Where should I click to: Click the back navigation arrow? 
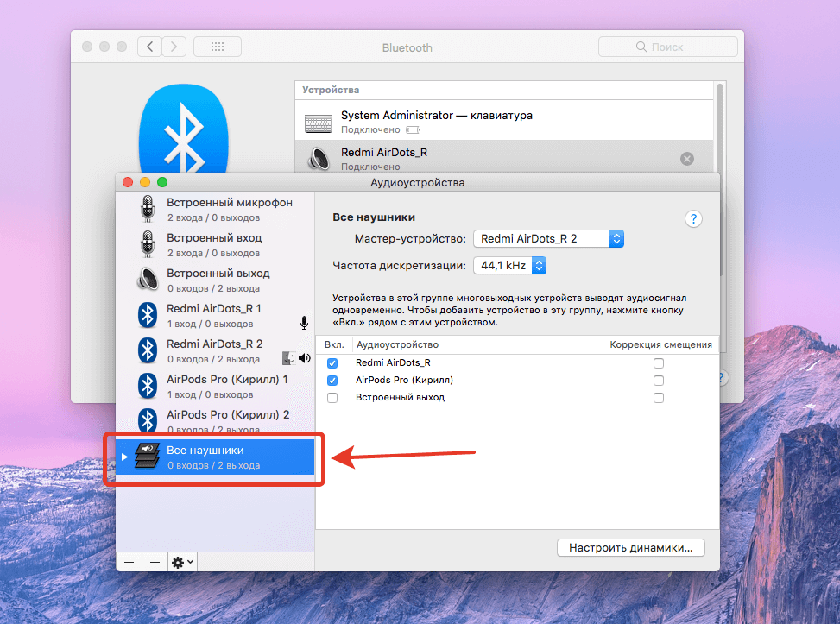150,47
